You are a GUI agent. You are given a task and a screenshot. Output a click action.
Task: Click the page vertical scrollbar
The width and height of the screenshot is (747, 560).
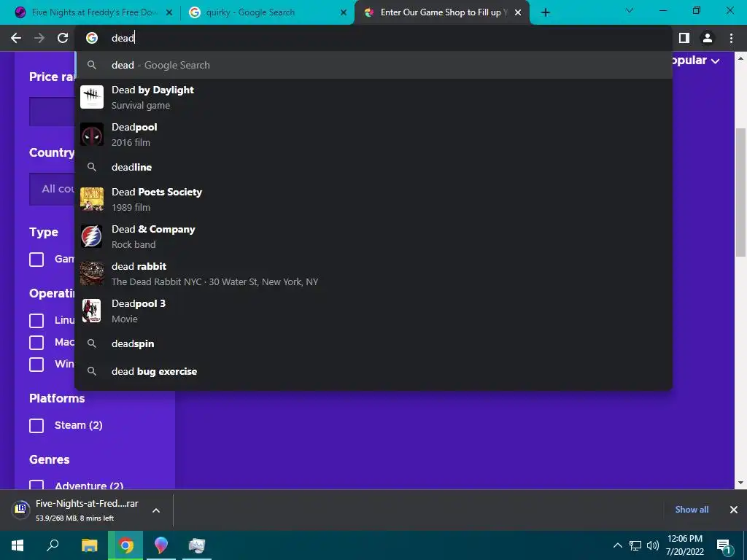tap(740, 192)
